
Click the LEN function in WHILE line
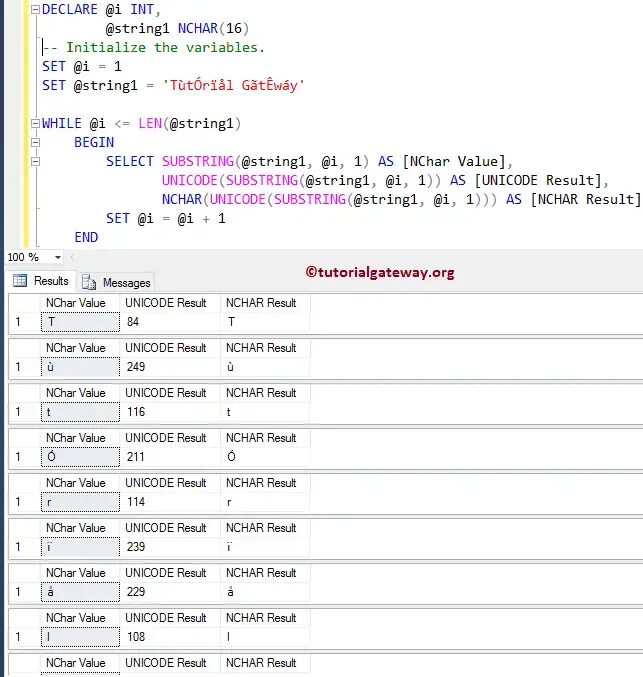coord(150,123)
